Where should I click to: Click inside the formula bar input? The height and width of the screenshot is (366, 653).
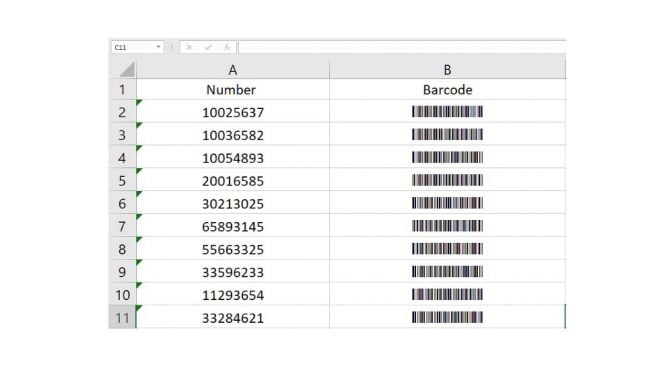[402, 47]
